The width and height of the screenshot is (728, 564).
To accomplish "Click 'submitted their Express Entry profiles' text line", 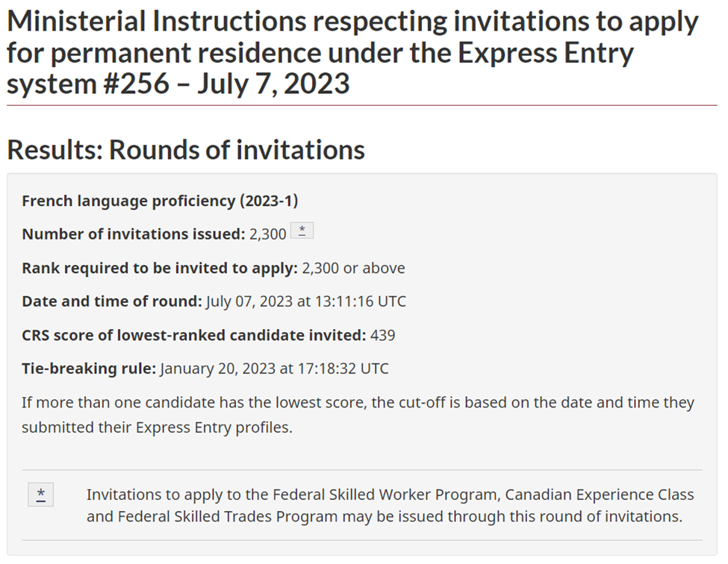I will coord(157,427).
